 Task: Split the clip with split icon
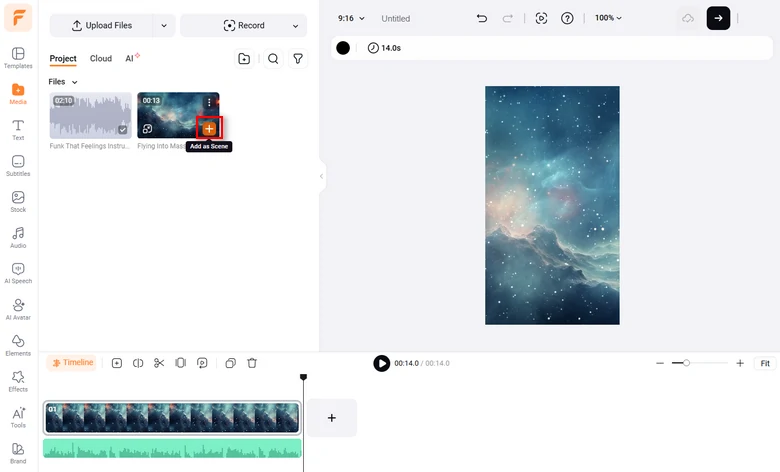[x=138, y=363]
